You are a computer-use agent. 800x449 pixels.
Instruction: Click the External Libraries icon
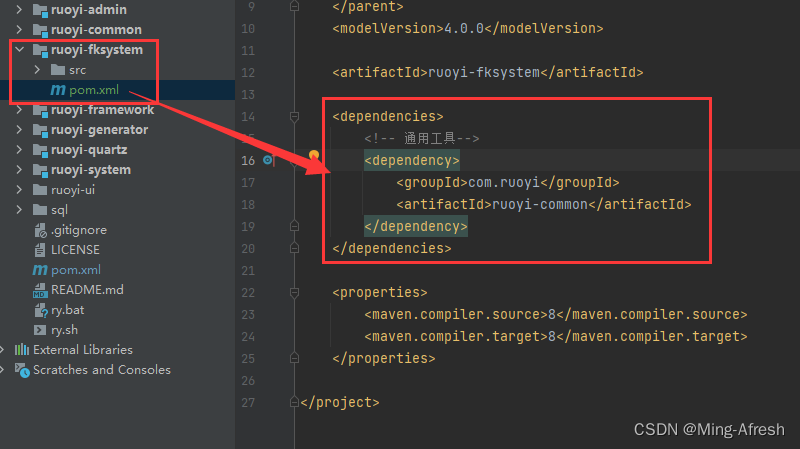coord(22,350)
